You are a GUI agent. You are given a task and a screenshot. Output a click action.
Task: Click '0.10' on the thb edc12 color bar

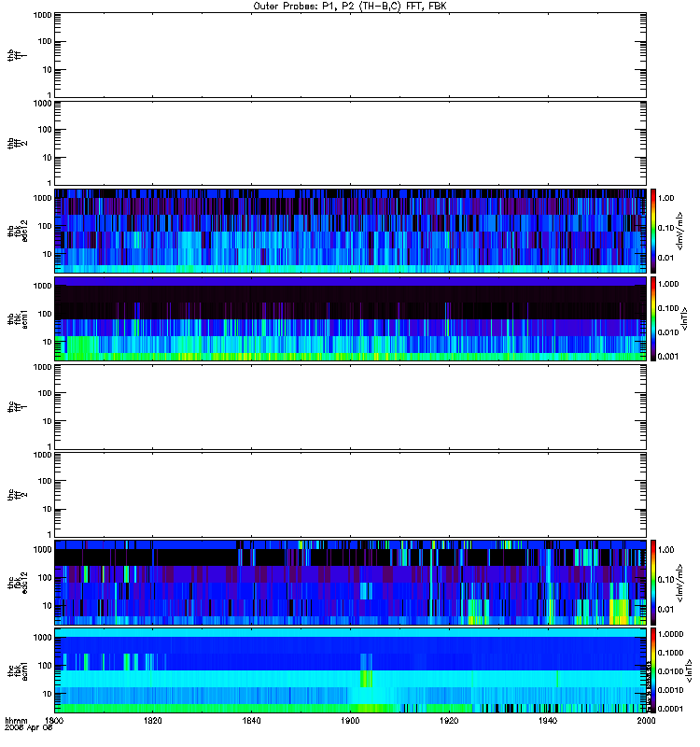(666, 228)
